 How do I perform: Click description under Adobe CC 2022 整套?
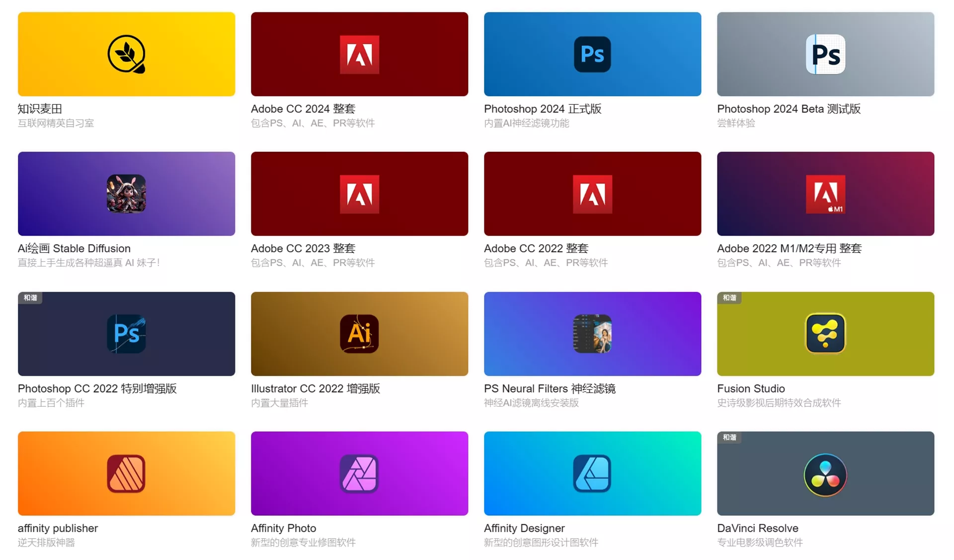(x=546, y=263)
